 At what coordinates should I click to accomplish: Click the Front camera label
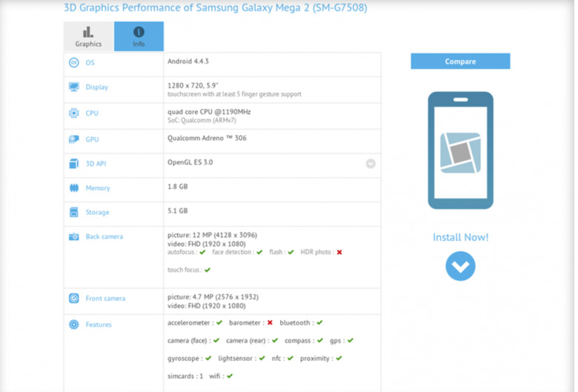(x=105, y=299)
